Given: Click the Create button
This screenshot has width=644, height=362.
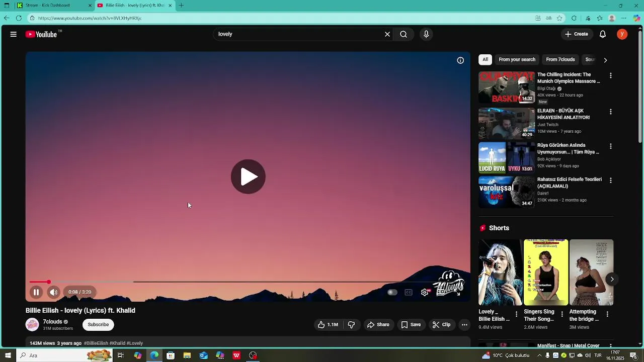Looking at the screenshot, I should pos(577,34).
